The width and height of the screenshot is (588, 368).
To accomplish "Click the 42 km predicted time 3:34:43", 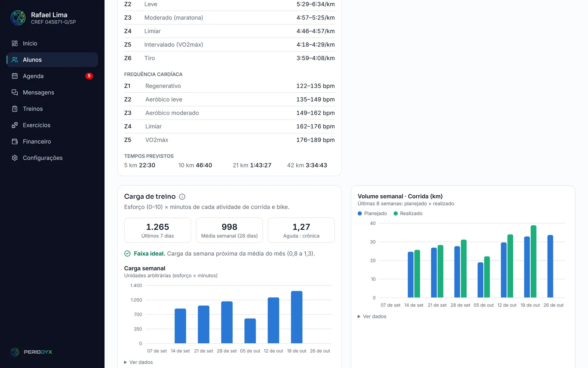I will 316,165.
